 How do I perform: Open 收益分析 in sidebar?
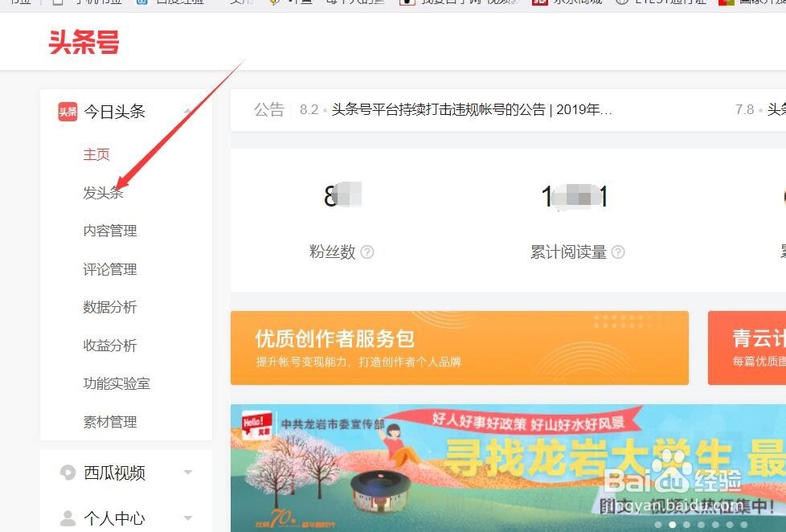[110, 346]
